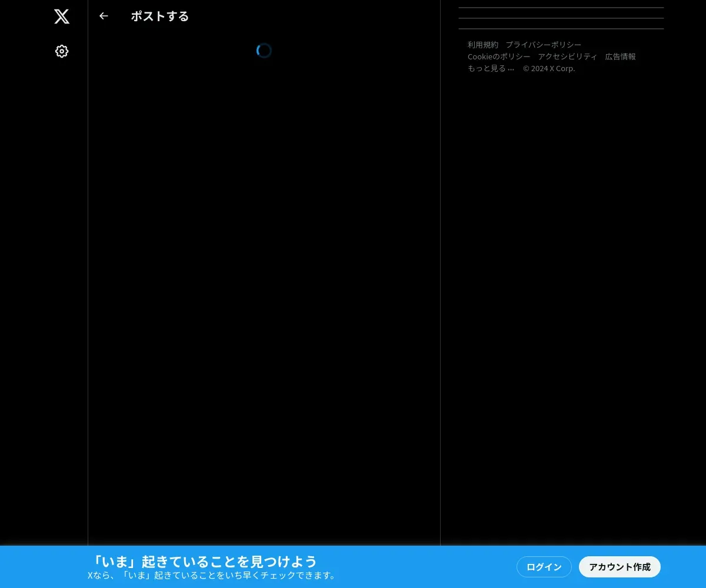Open the 利用規約 link
706x588 pixels.
[x=483, y=45]
